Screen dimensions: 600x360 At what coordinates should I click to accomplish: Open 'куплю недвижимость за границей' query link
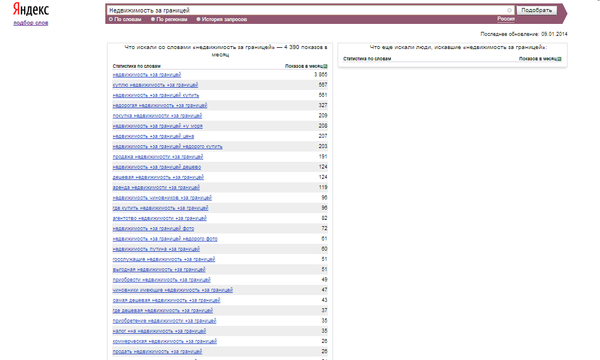click(155, 85)
